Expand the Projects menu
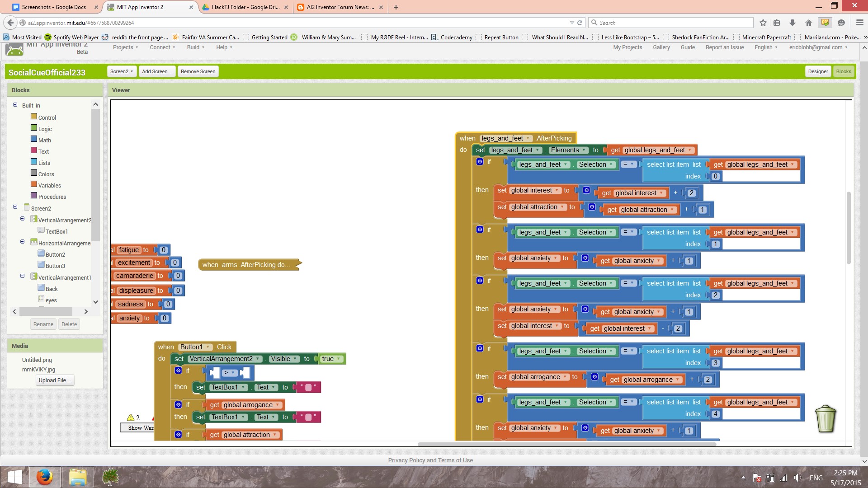 tap(125, 47)
